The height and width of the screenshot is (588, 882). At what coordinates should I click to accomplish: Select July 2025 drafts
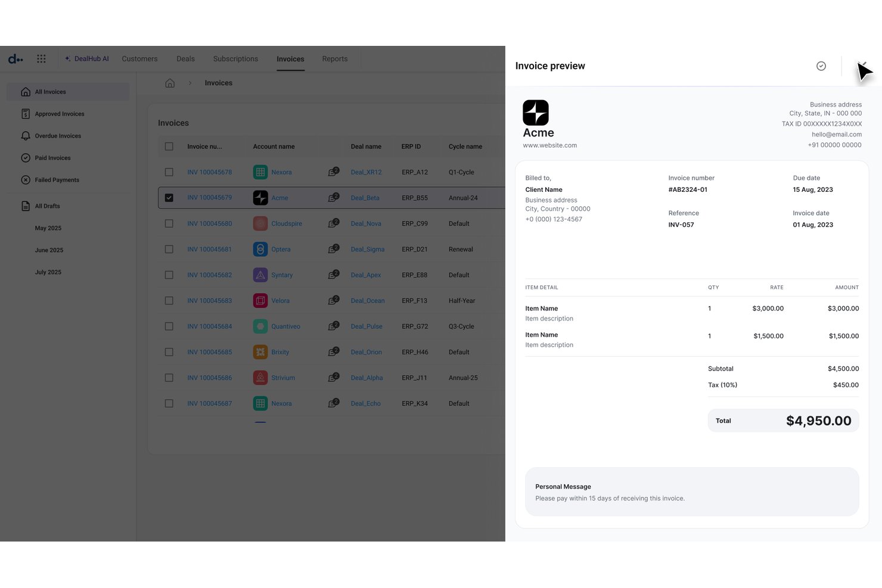pyautogui.click(x=48, y=272)
